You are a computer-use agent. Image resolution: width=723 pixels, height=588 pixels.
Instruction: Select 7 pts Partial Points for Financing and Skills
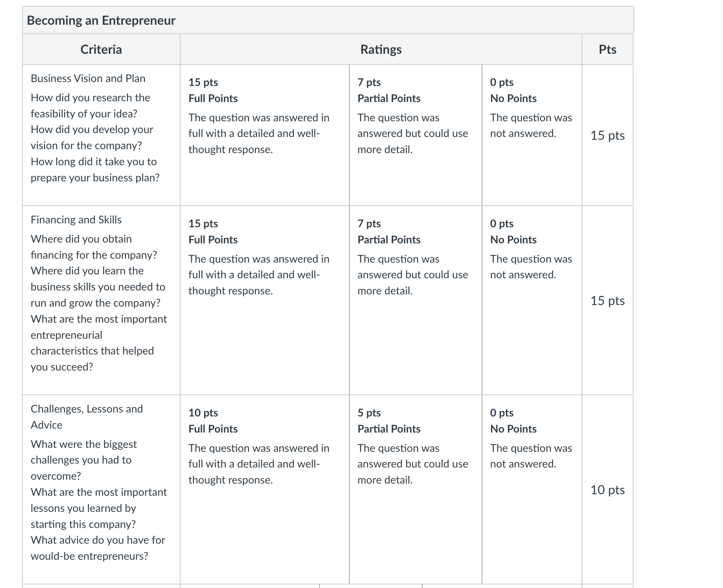click(x=415, y=300)
